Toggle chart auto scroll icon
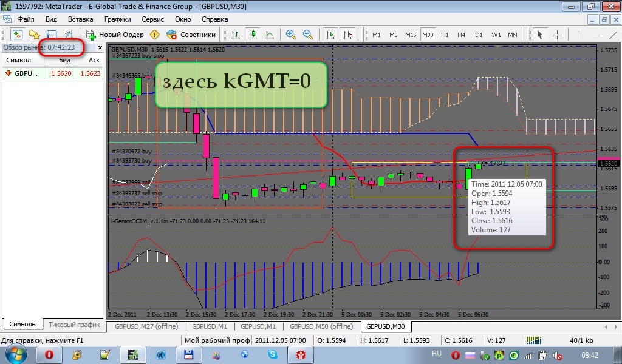Image resolution: width=622 pixels, height=364 pixels. tap(330, 35)
